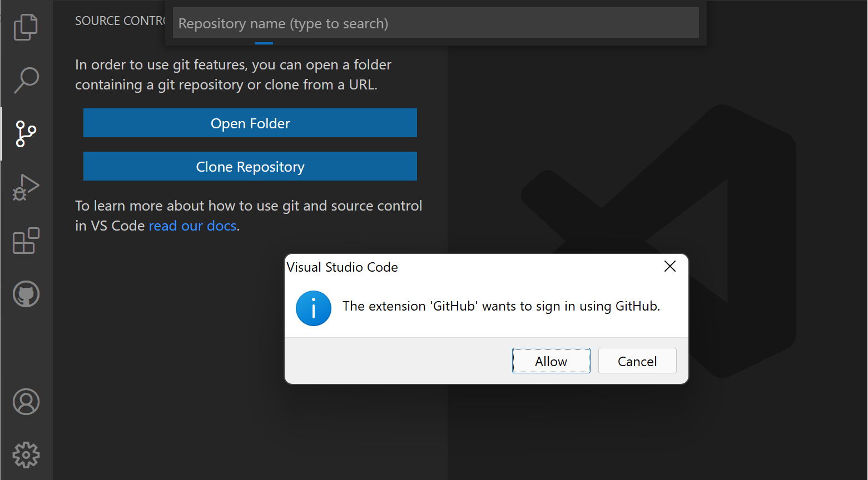Open the Run and Debug view
868x480 pixels.
(x=26, y=187)
